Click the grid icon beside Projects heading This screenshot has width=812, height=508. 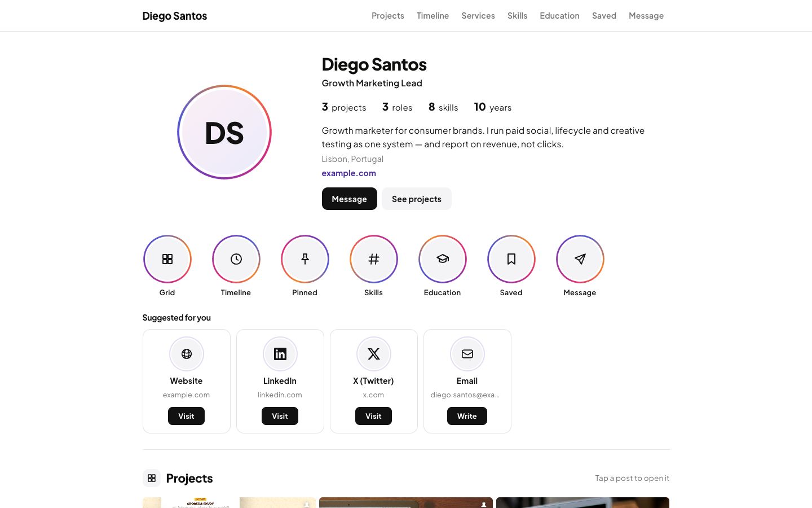(152, 478)
